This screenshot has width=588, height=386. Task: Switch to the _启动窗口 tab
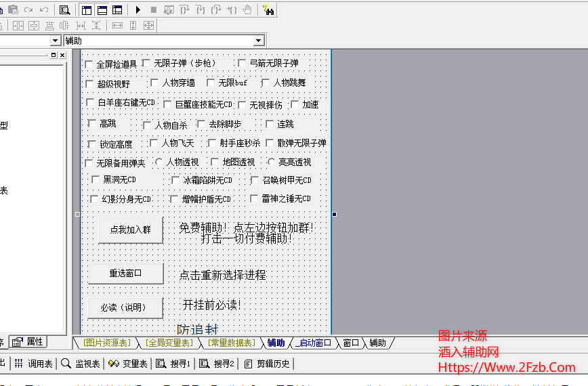tap(315, 343)
